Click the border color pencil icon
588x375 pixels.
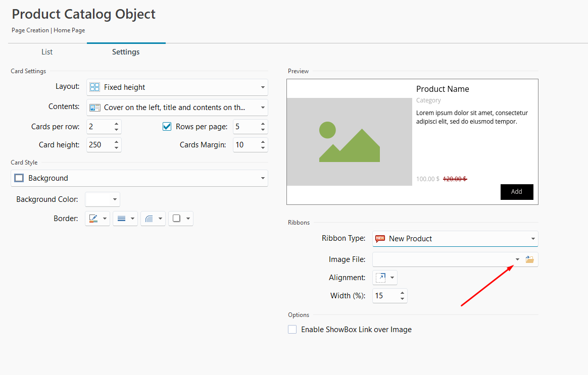point(93,219)
